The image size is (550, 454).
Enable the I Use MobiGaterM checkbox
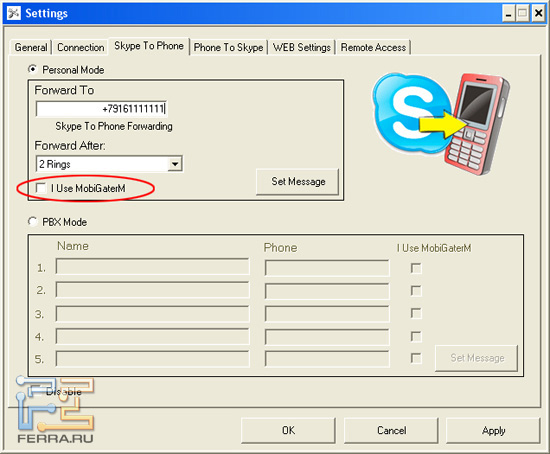(41, 188)
